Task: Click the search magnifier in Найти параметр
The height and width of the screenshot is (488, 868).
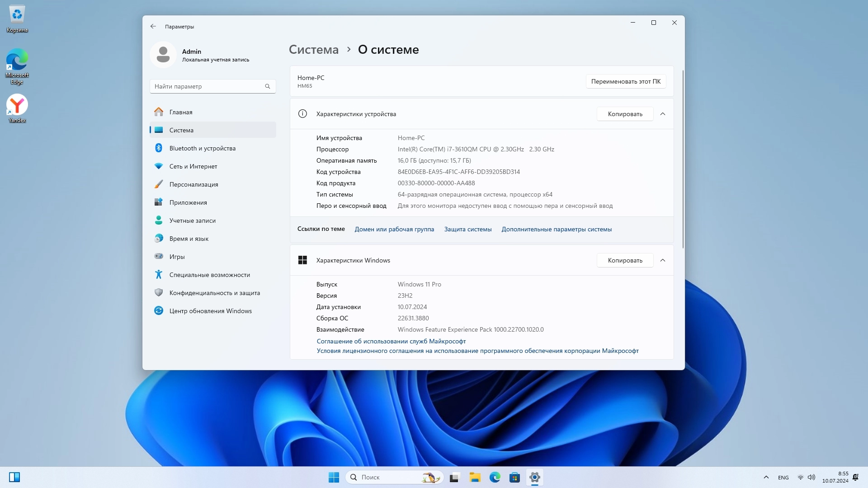Action: point(268,86)
